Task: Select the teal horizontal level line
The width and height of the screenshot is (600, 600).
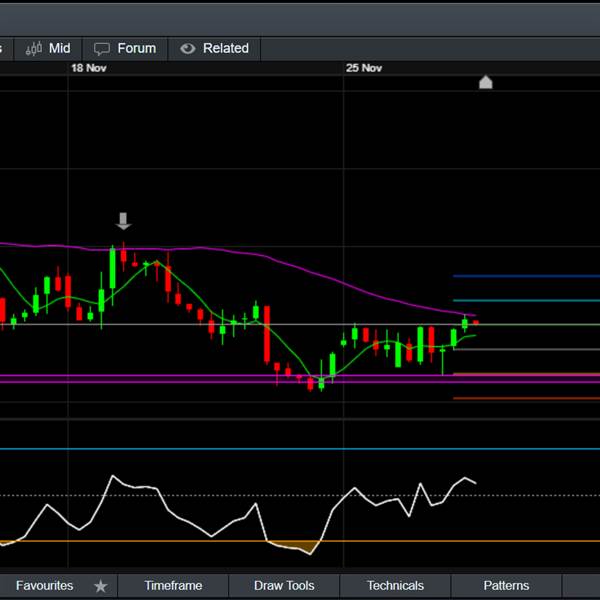Action: (526, 300)
